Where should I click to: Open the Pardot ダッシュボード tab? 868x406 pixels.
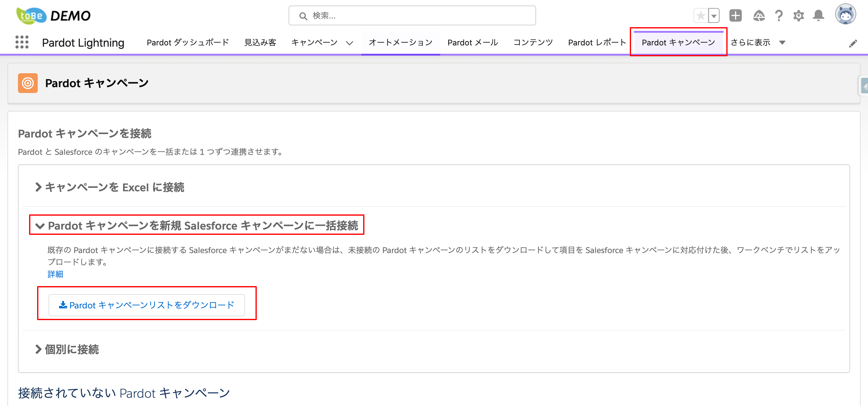tap(188, 42)
